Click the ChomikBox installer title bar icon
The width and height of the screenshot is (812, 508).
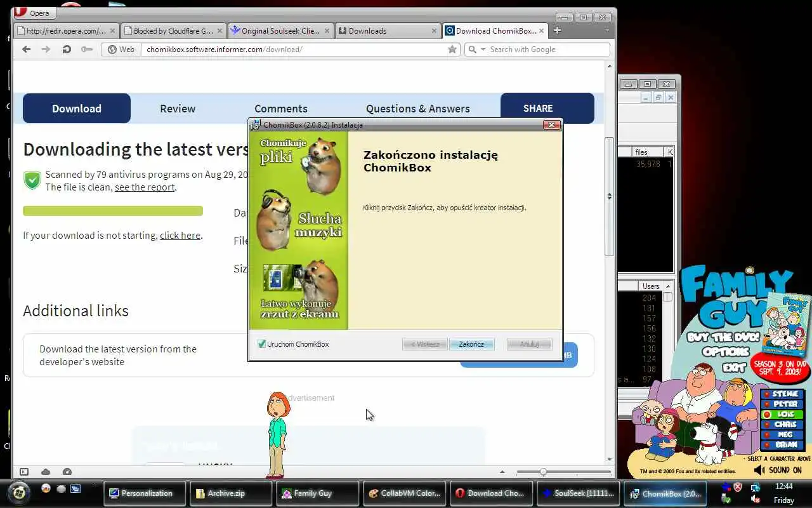click(256, 125)
